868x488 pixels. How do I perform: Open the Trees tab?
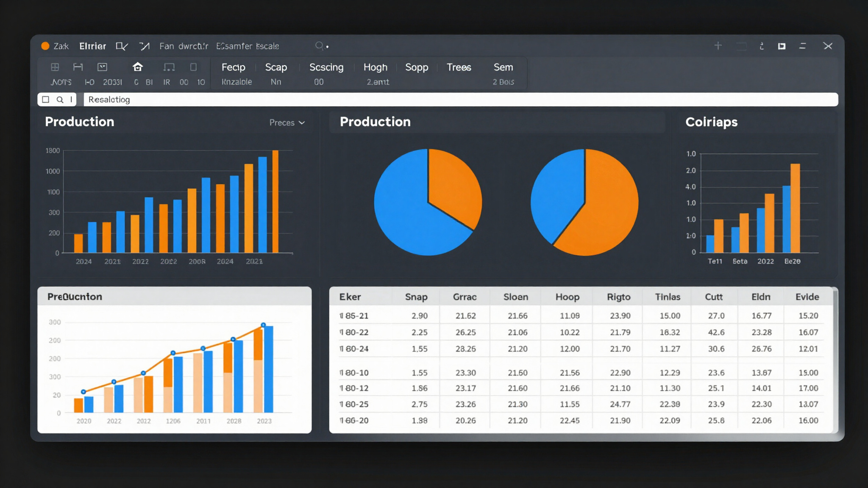coord(459,67)
